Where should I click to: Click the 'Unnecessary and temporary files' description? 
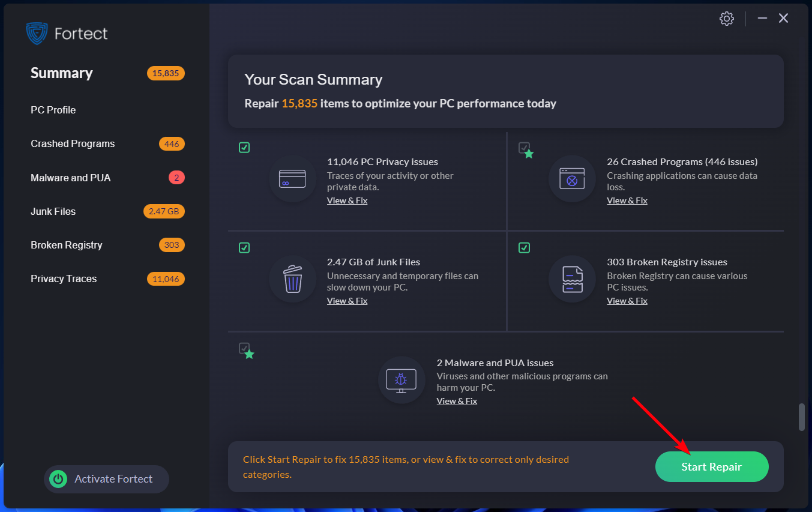point(403,282)
